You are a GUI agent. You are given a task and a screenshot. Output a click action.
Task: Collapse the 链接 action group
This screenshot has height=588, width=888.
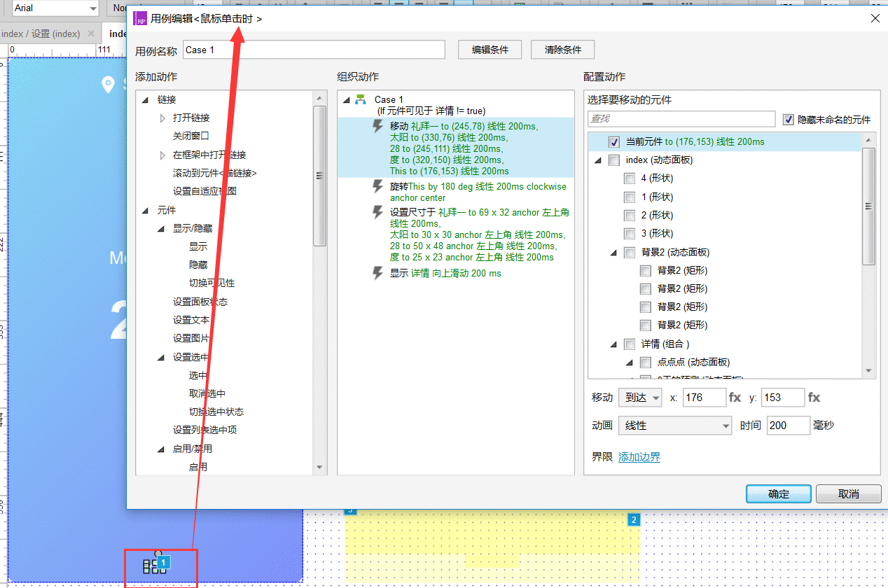coord(145,100)
